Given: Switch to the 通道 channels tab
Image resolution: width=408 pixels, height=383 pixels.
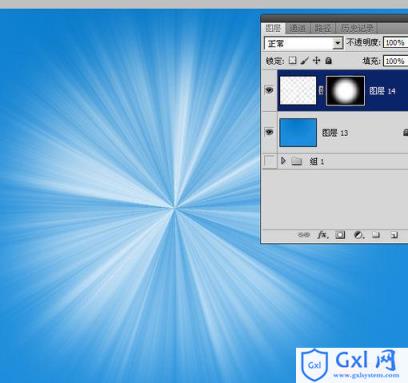Looking at the screenshot, I should tap(297, 28).
